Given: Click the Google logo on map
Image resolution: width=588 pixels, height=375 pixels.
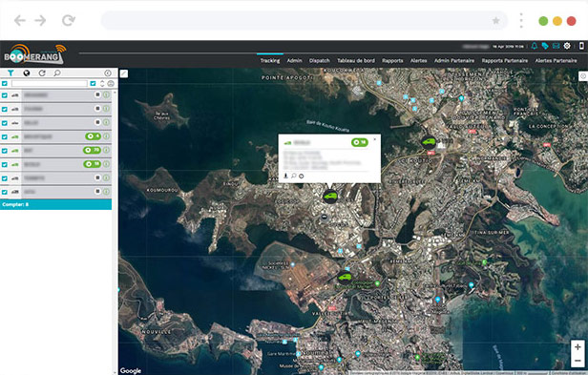Looking at the screenshot, I should [131, 370].
